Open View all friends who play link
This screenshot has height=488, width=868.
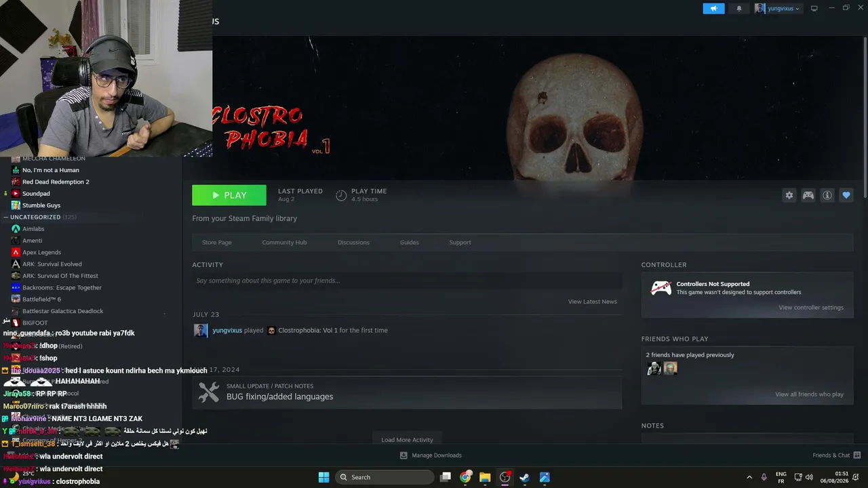click(x=809, y=394)
